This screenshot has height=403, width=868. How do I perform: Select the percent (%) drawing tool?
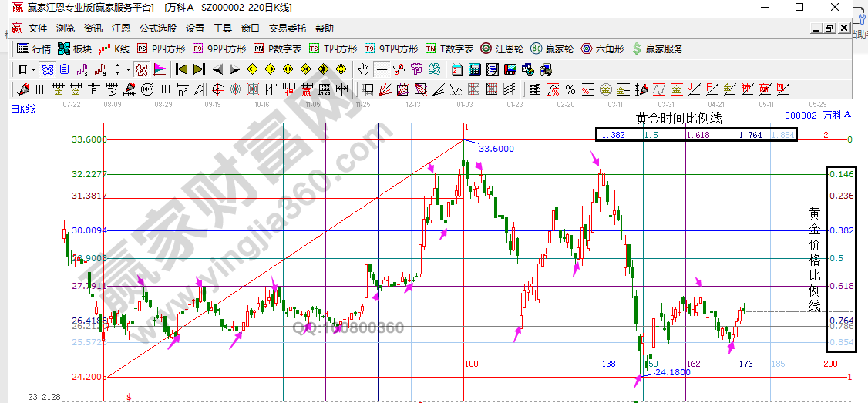click(x=570, y=89)
